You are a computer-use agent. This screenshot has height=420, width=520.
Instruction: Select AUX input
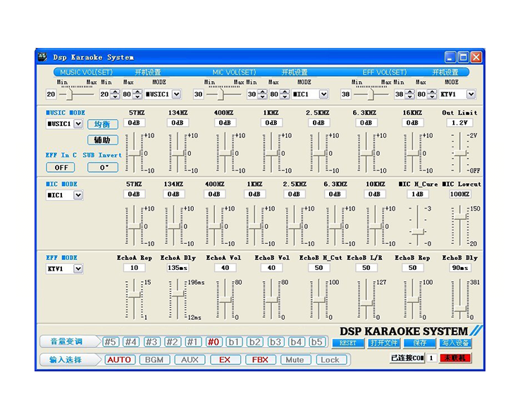(190, 359)
